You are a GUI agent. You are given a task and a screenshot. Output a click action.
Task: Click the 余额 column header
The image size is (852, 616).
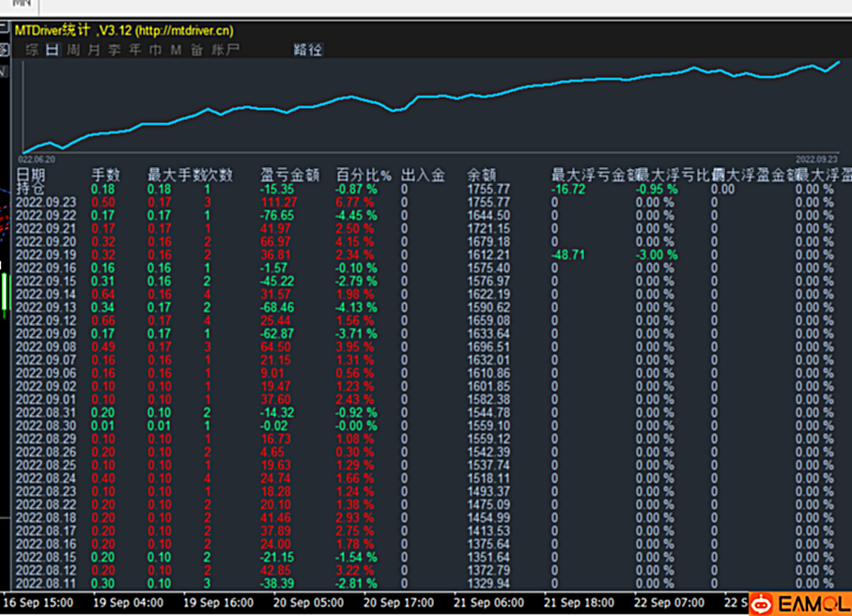pos(481,175)
